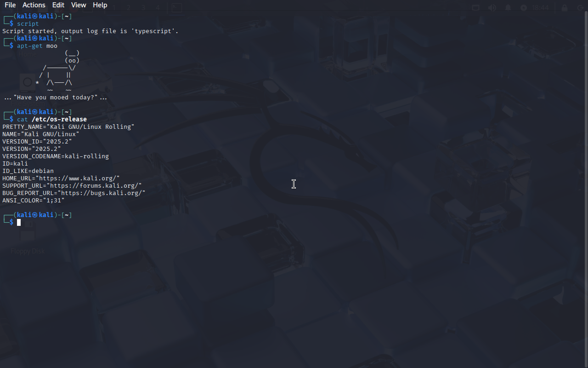
Task: Open the Actions menu
Action: point(34,5)
